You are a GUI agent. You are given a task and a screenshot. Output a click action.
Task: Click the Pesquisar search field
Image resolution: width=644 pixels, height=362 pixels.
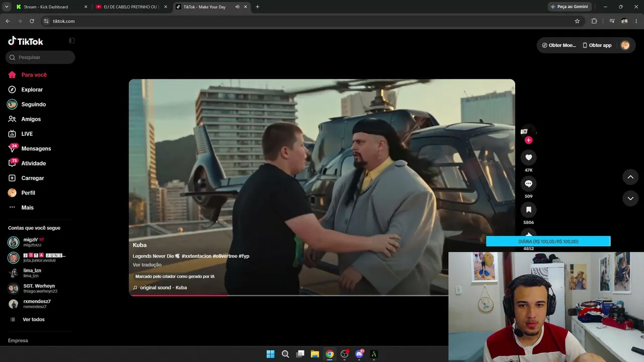tap(40, 57)
